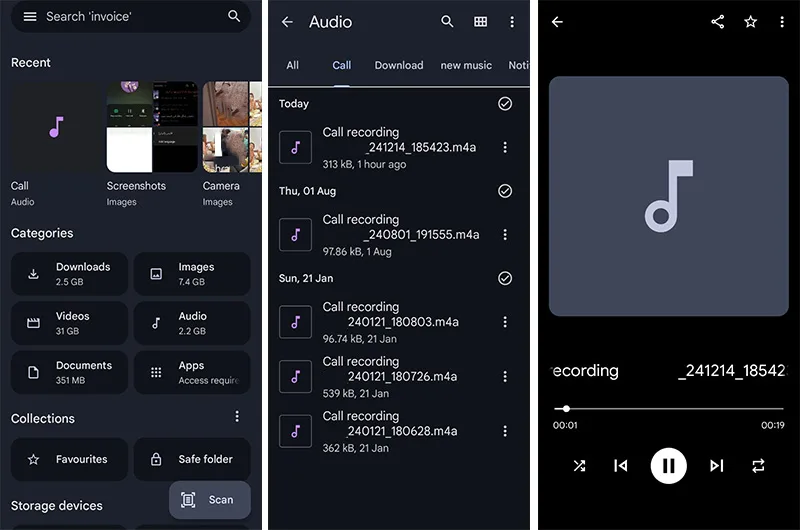Tap the search magnifier in Audio header
The height and width of the screenshot is (530, 800).
pos(447,21)
